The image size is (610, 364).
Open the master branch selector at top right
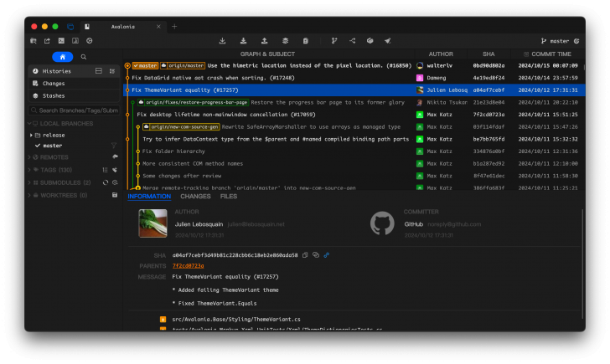pyautogui.click(x=555, y=41)
